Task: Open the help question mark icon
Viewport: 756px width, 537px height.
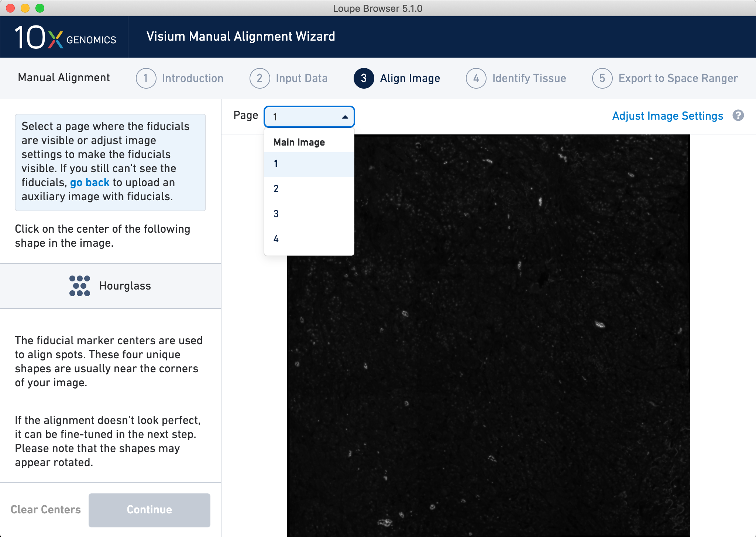Action: pyautogui.click(x=738, y=116)
